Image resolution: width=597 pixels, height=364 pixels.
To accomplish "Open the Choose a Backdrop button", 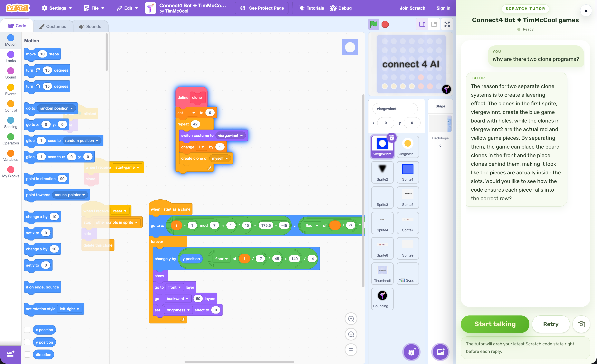I will pyautogui.click(x=440, y=352).
